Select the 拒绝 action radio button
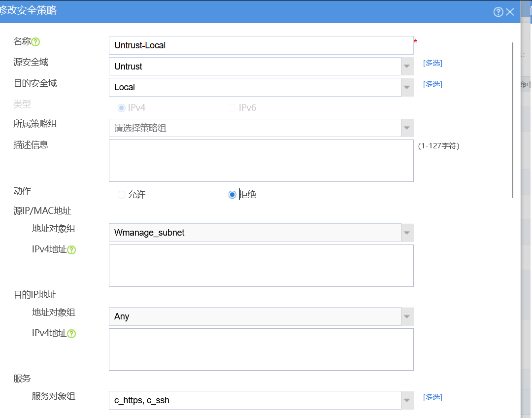 pos(233,195)
